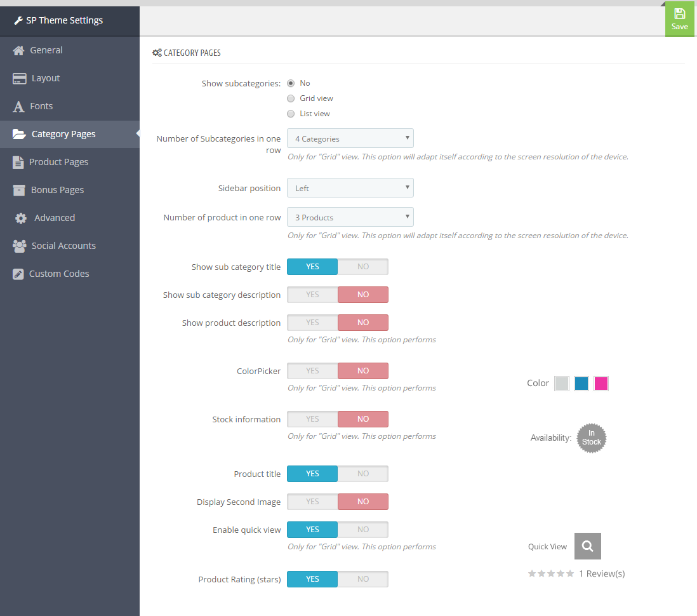Click the Quick View magnifier icon
Screen dimensions: 697x616
[x=588, y=546]
